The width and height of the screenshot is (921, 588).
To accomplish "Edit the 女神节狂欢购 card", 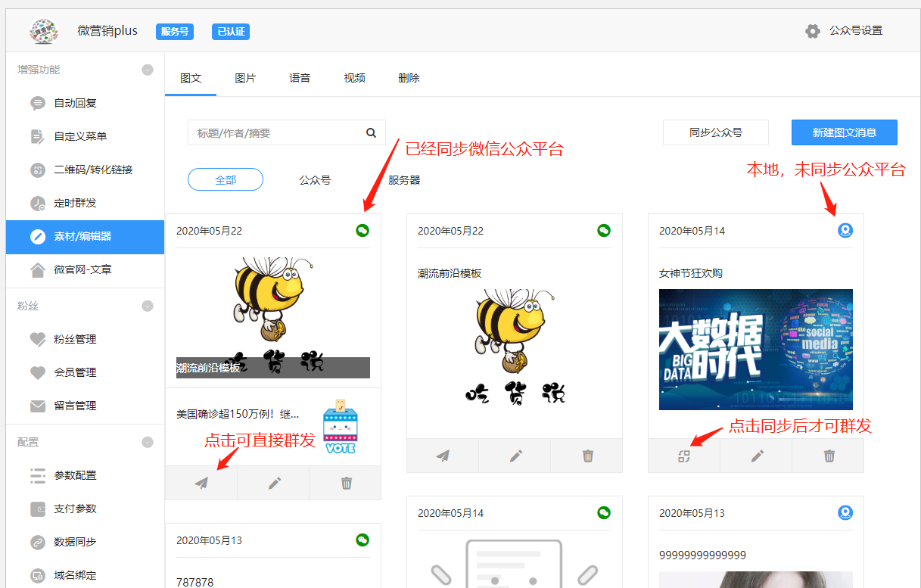I will point(757,456).
